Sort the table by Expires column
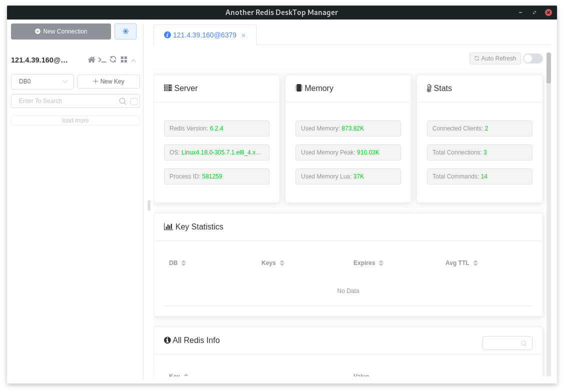The image size is (564, 392). click(381, 263)
